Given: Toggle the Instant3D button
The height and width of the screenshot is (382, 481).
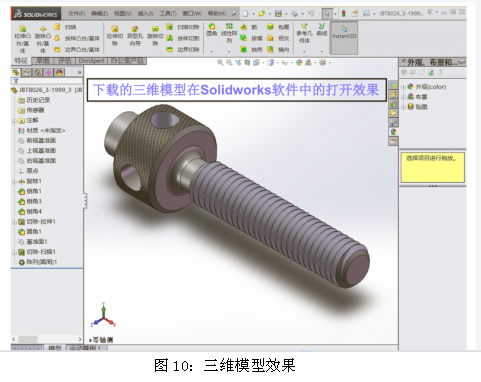Looking at the screenshot, I should (x=344, y=37).
